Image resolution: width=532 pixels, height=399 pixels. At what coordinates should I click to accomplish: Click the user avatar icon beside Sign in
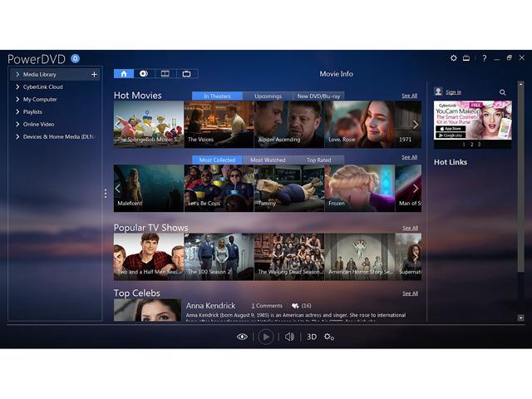438,91
